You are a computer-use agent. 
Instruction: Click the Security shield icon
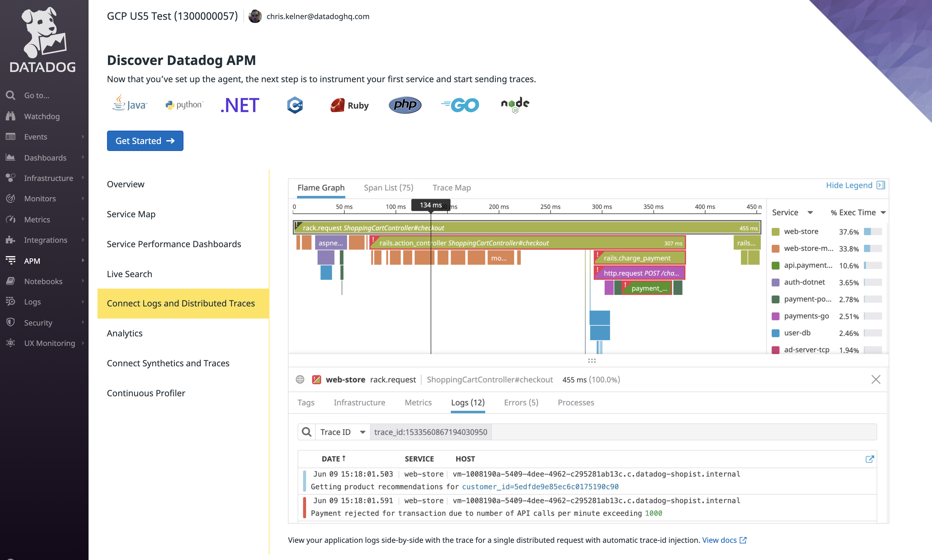[x=11, y=322]
